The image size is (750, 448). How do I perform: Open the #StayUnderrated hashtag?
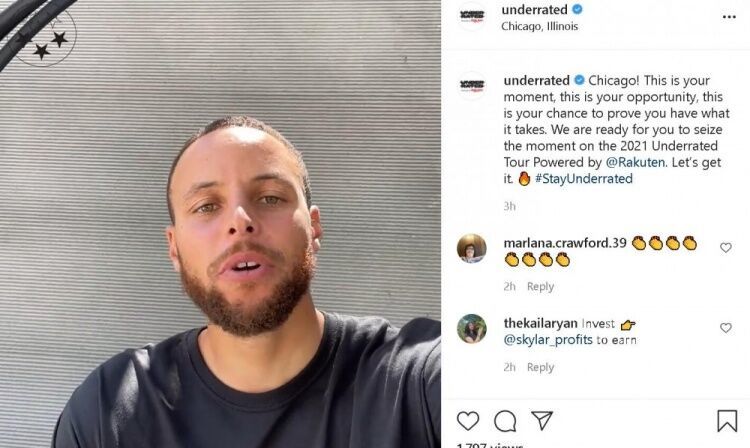click(x=584, y=178)
